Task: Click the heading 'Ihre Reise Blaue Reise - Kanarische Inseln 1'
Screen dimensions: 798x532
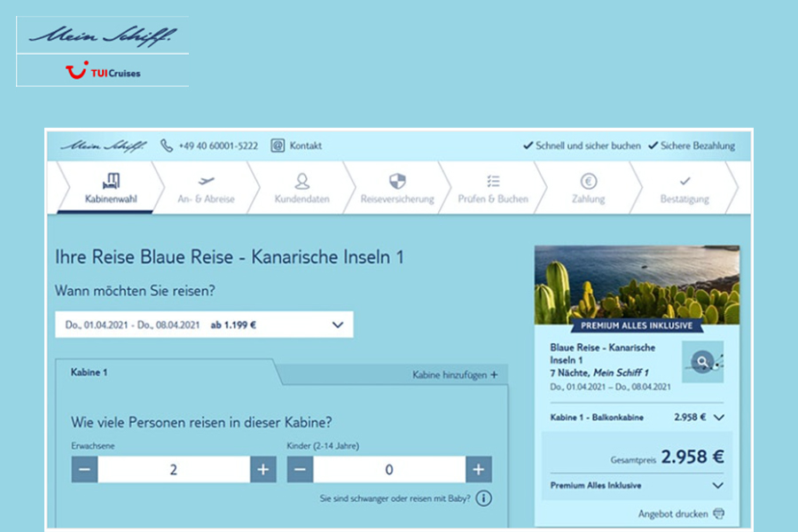Action: tap(230, 257)
